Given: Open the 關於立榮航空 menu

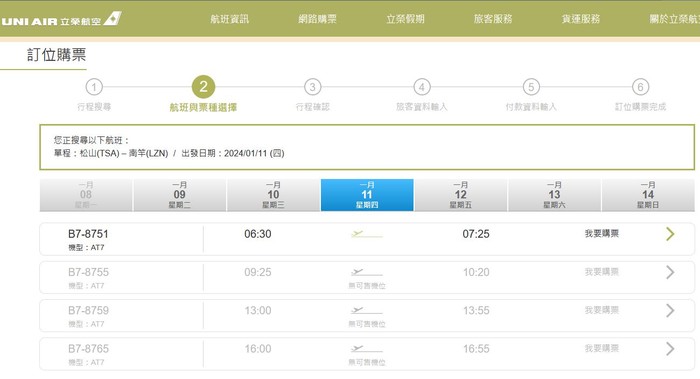Looking at the screenshot, I should coord(674,19).
